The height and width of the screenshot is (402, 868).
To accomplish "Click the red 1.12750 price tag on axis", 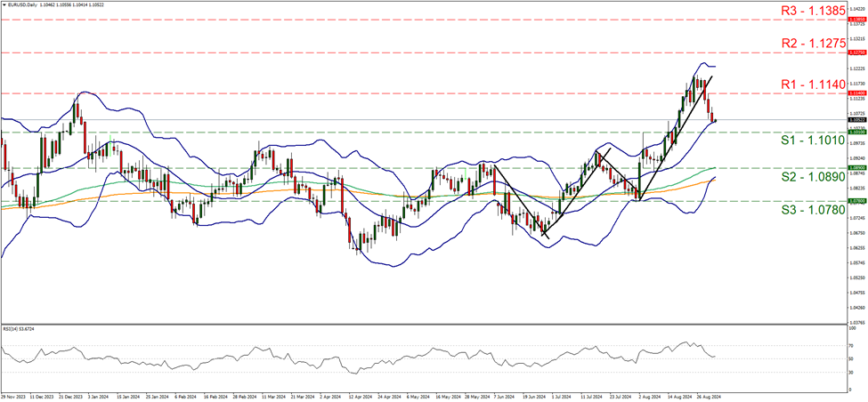I will (x=853, y=53).
